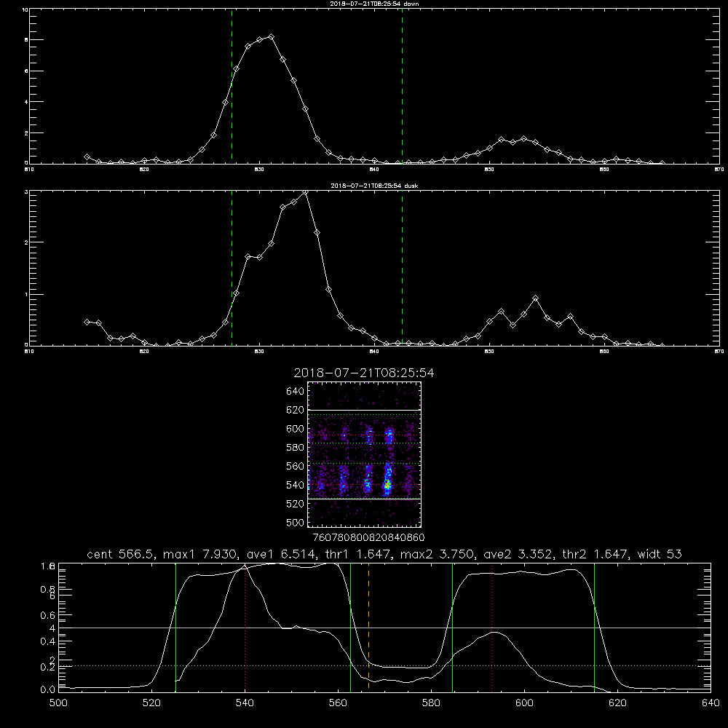Click the highest diamond marker in dawn plot
The height and width of the screenshot is (728, 728).
pyautogui.click(x=271, y=36)
